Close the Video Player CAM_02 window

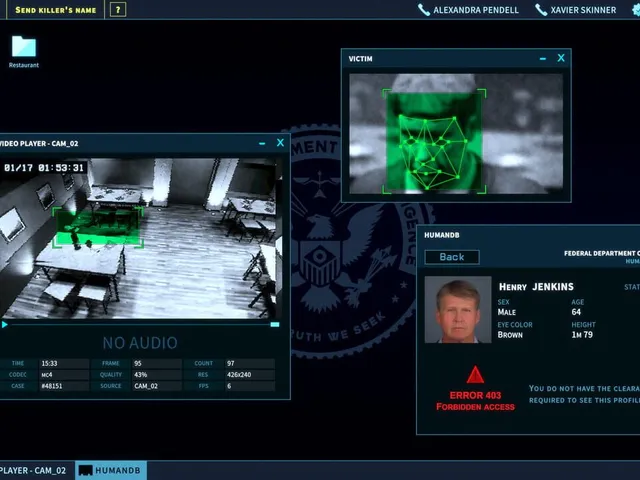point(280,142)
